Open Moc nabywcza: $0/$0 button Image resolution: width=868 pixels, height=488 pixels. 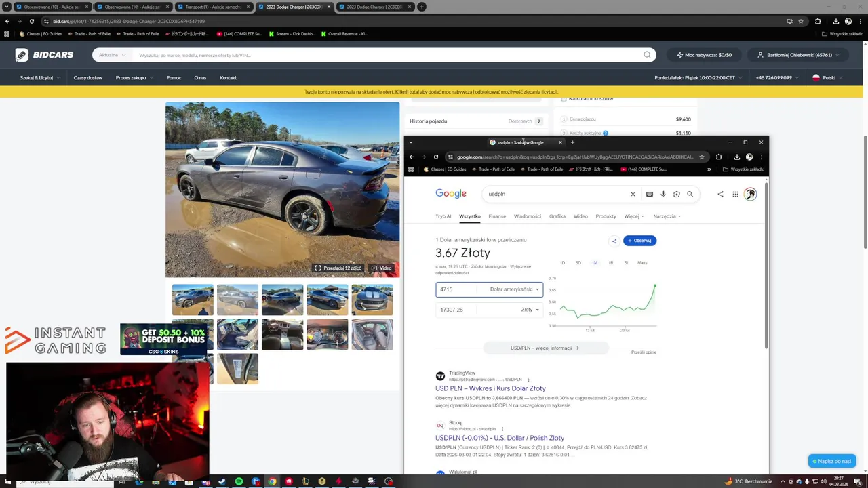tap(704, 55)
